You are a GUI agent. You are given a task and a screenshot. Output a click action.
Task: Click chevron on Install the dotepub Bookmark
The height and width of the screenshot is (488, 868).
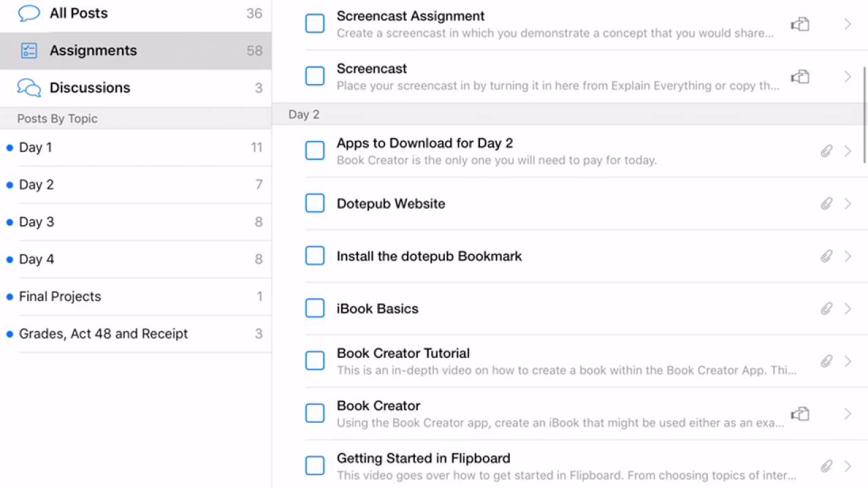click(x=848, y=256)
